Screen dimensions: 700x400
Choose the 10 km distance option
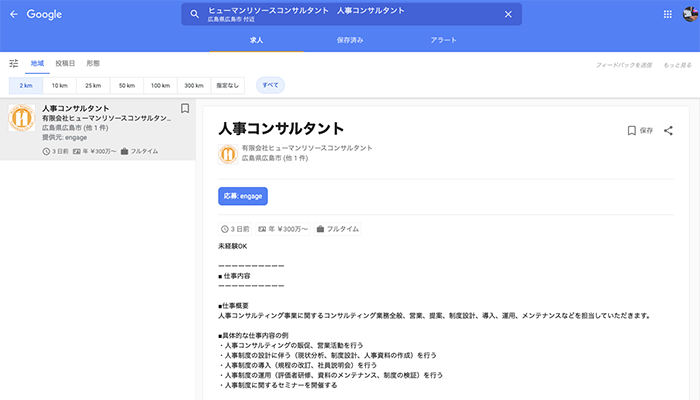59,85
